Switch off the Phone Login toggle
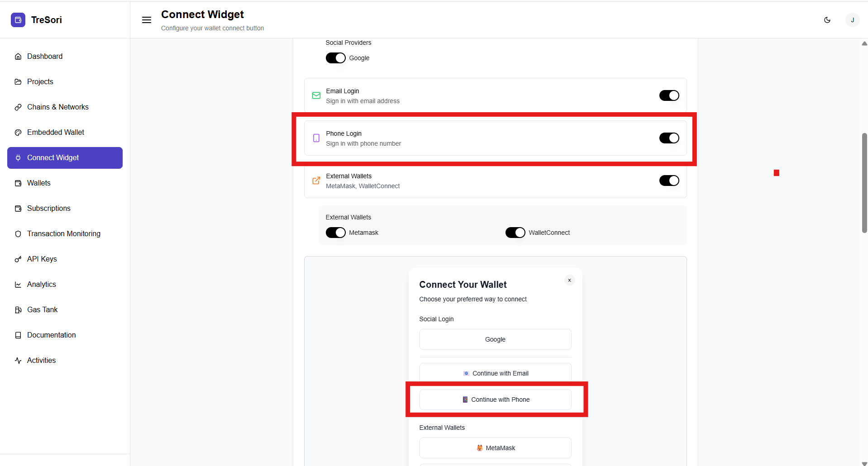868x466 pixels. coord(669,138)
